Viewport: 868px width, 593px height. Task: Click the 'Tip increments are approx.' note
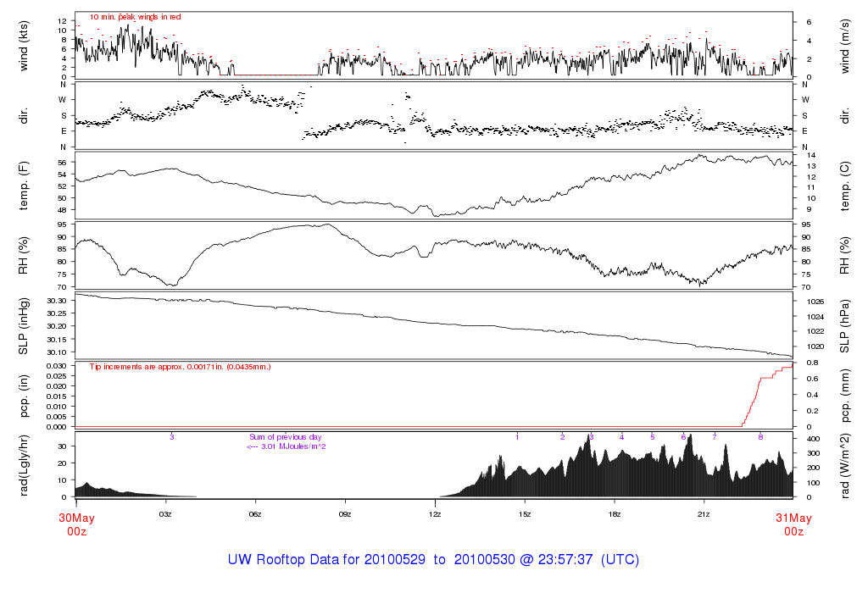[x=180, y=367]
